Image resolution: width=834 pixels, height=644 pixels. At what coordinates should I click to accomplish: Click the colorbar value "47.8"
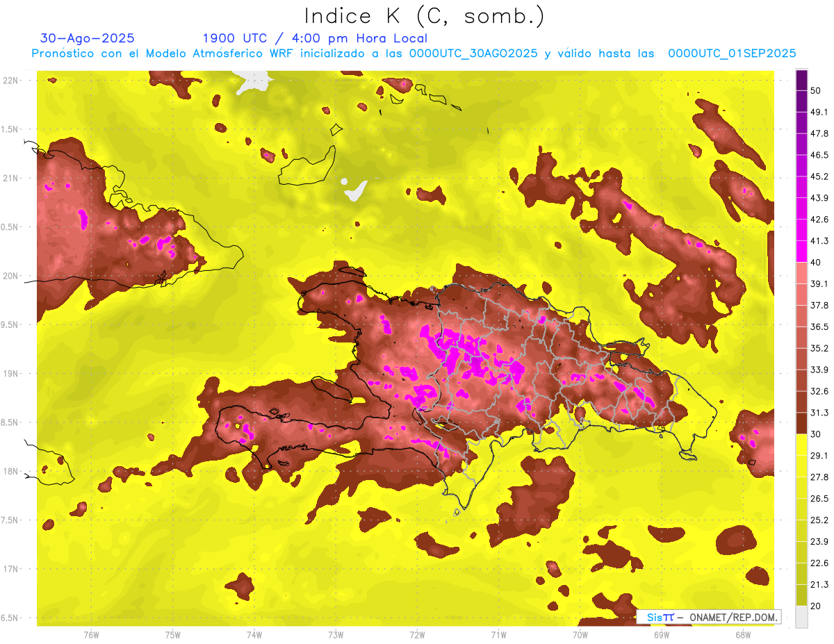pyautogui.click(x=819, y=133)
